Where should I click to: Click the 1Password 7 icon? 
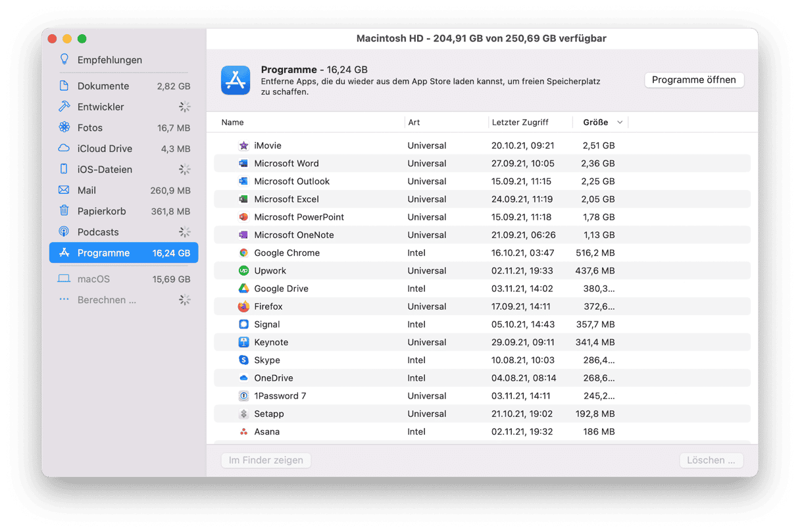(x=243, y=396)
